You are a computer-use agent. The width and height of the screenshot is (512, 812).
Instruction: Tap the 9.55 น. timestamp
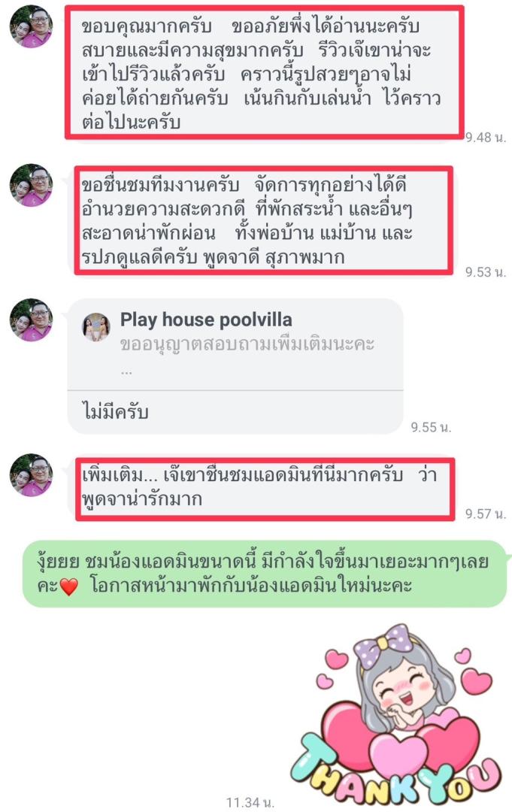[432, 427]
